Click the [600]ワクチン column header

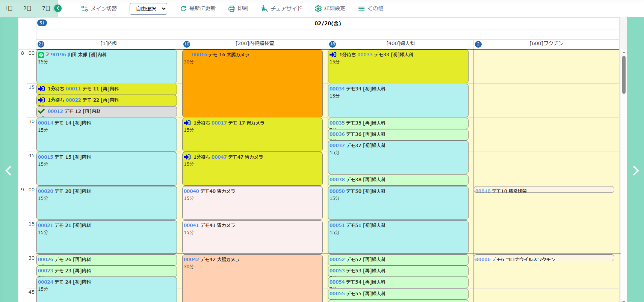pyautogui.click(x=546, y=44)
